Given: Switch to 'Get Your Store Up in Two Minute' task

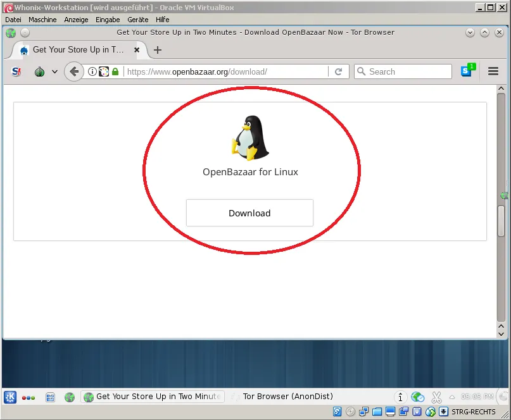Looking at the screenshot, I should [153, 397].
